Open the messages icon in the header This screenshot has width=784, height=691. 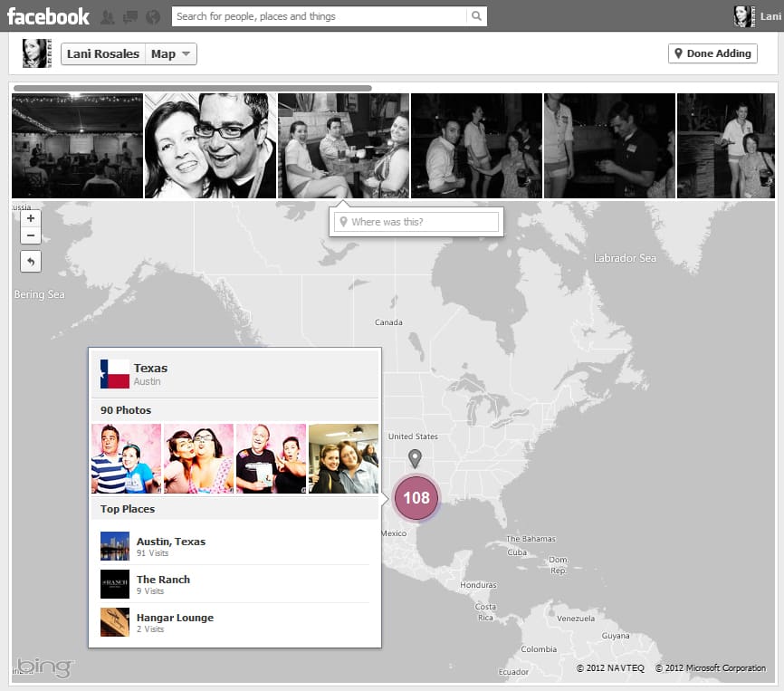pos(129,16)
